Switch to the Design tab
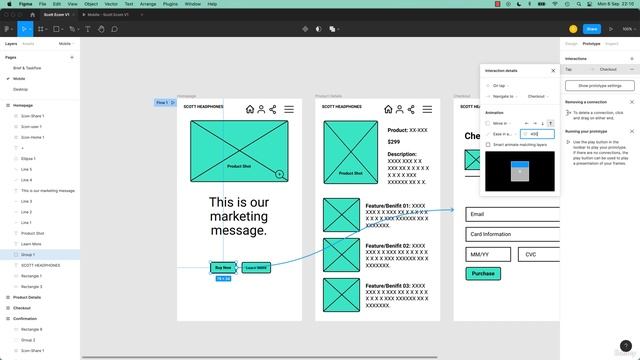640x360 pixels. (x=571, y=44)
